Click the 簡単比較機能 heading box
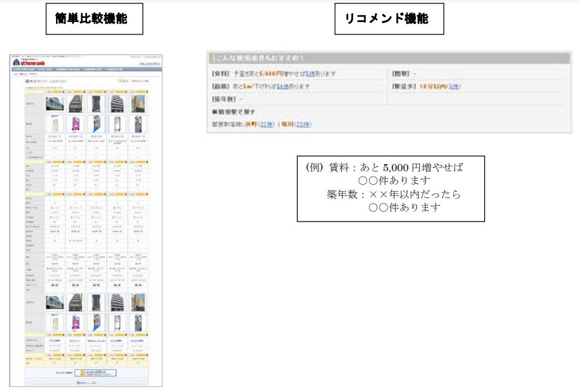This screenshot has width=579, height=392. pos(95,19)
